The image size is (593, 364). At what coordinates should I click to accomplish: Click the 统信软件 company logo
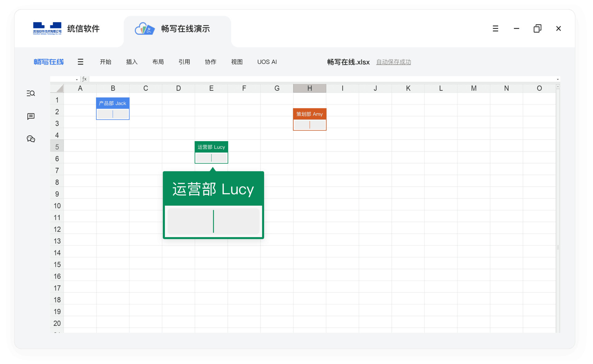click(x=47, y=28)
